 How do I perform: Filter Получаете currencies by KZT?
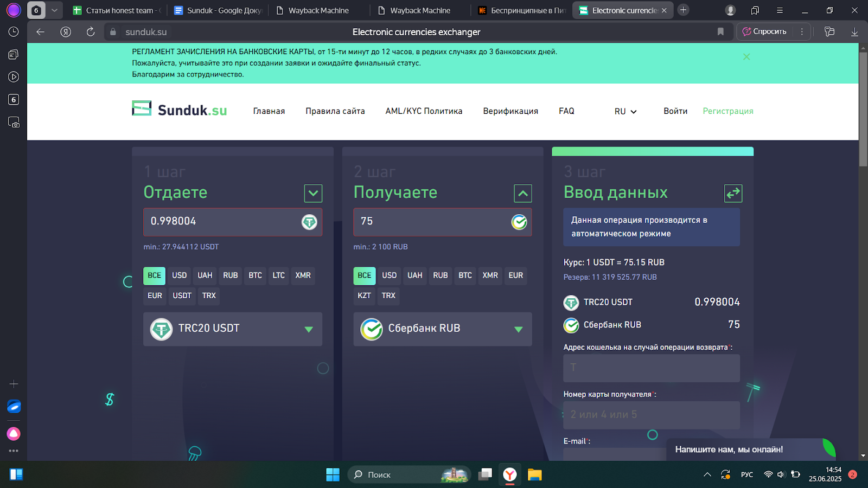pyautogui.click(x=364, y=296)
